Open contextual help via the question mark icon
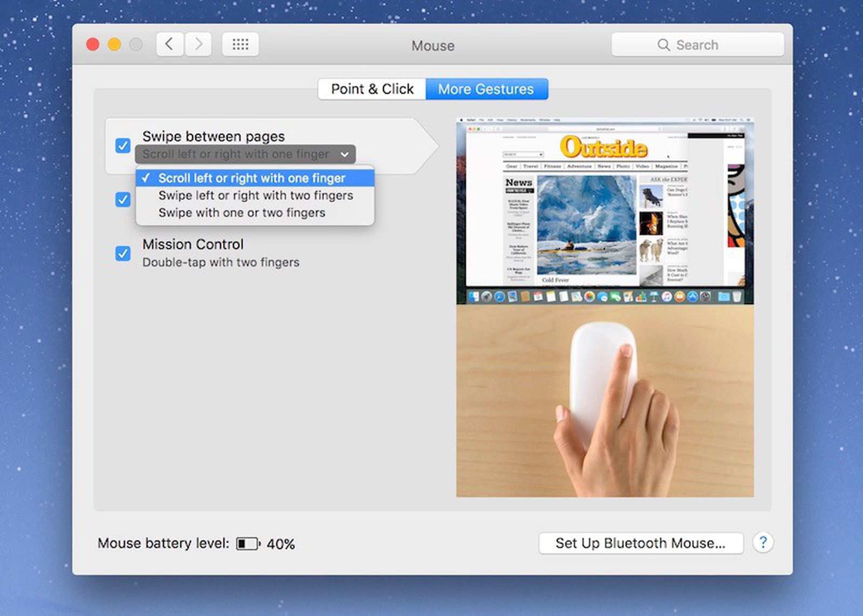 click(763, 543)
